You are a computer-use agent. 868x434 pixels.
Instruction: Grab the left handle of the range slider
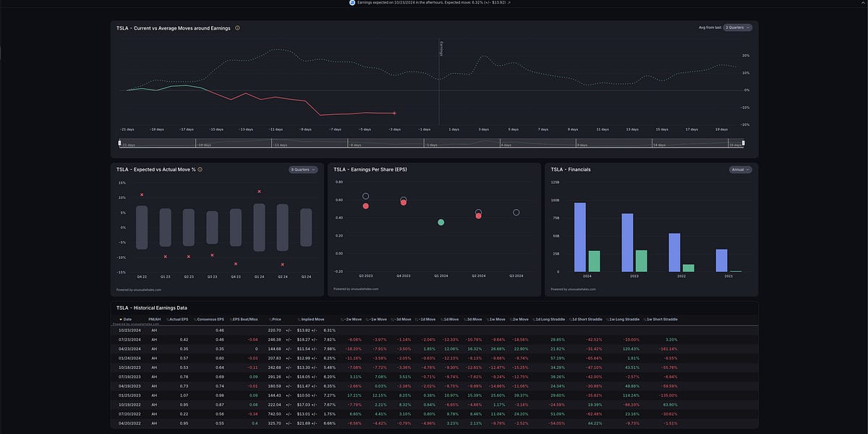click(119, 142)
